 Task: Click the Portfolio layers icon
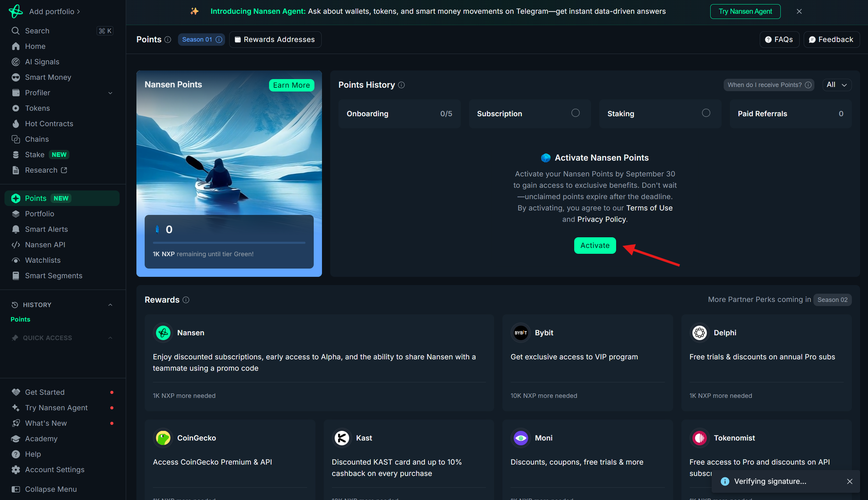click(x=15, y=214)
